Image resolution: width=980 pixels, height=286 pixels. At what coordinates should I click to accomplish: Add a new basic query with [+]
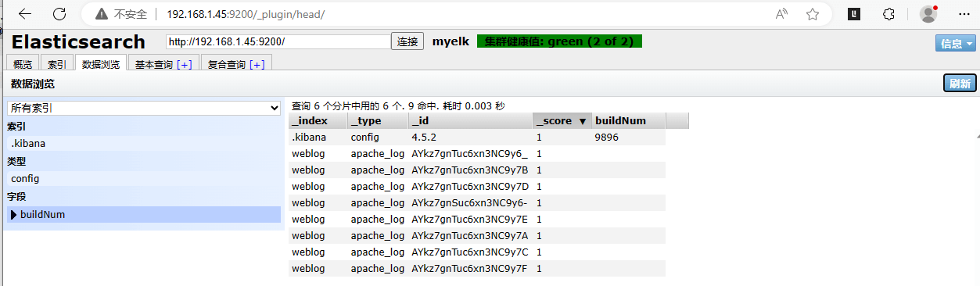click(185, 65)
